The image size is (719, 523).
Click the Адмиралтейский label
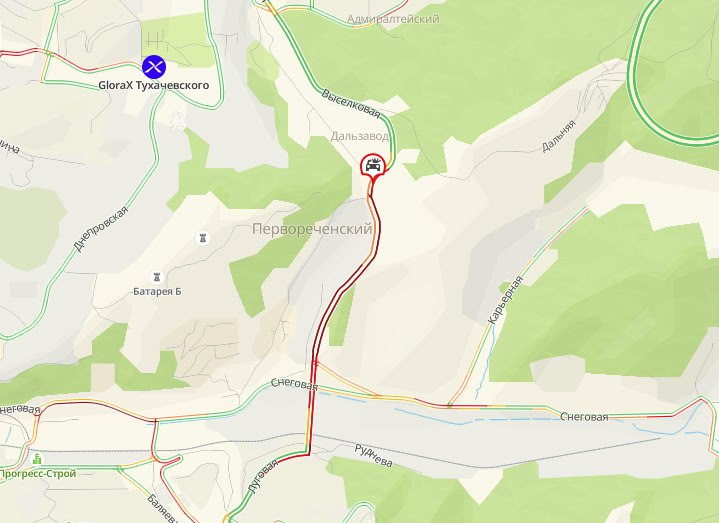(393, 19)
